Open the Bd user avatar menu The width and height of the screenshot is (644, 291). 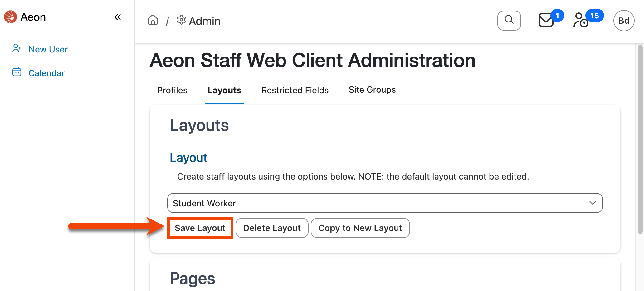[624, 21]
